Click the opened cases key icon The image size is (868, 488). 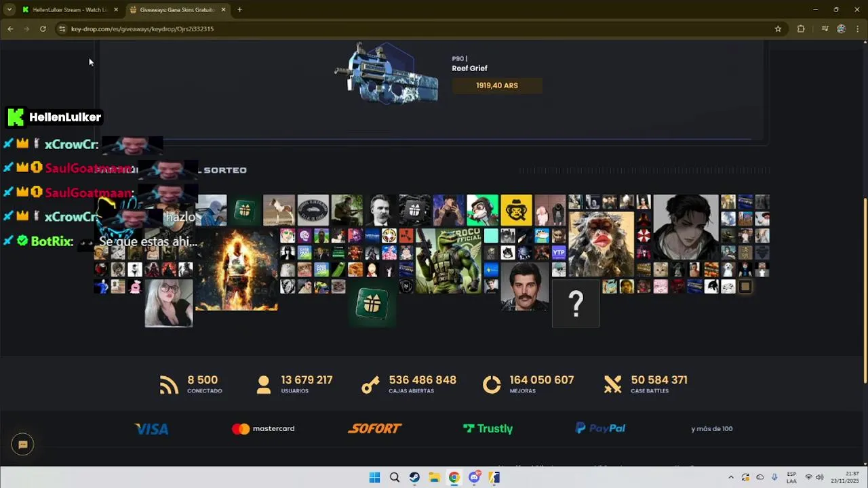370,385
